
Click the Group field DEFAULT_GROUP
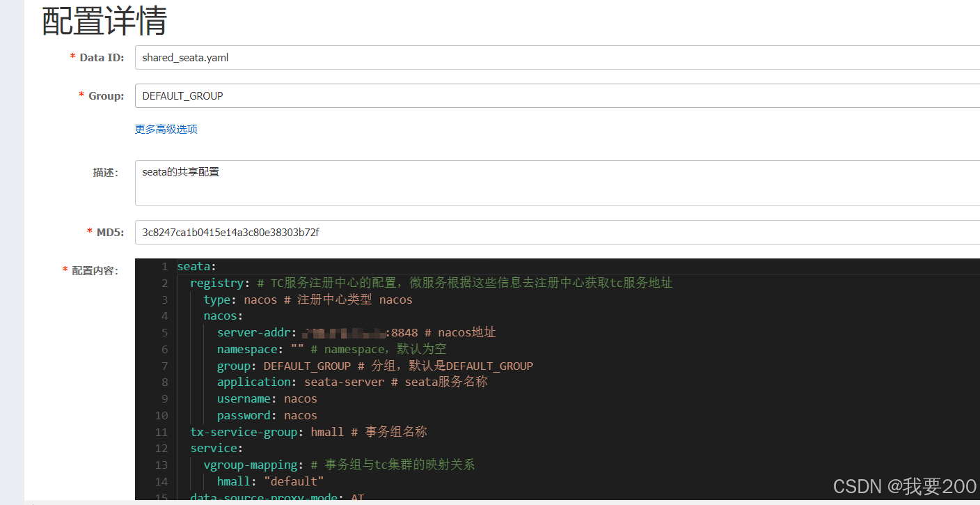[557, 96]
